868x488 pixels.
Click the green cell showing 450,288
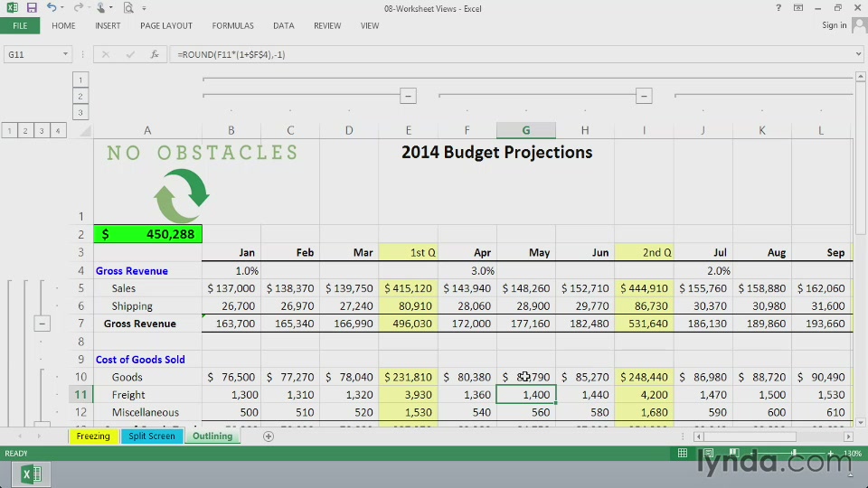tap(147, 234)
